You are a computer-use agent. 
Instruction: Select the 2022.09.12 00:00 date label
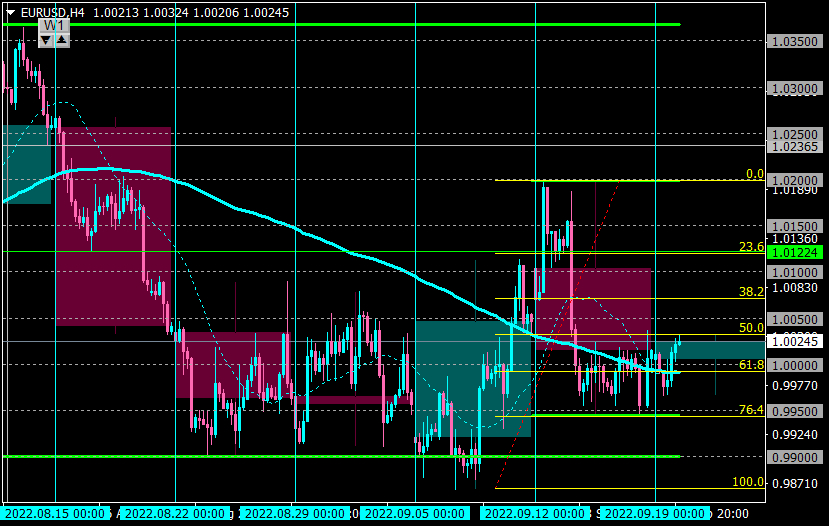pos(535,513)
